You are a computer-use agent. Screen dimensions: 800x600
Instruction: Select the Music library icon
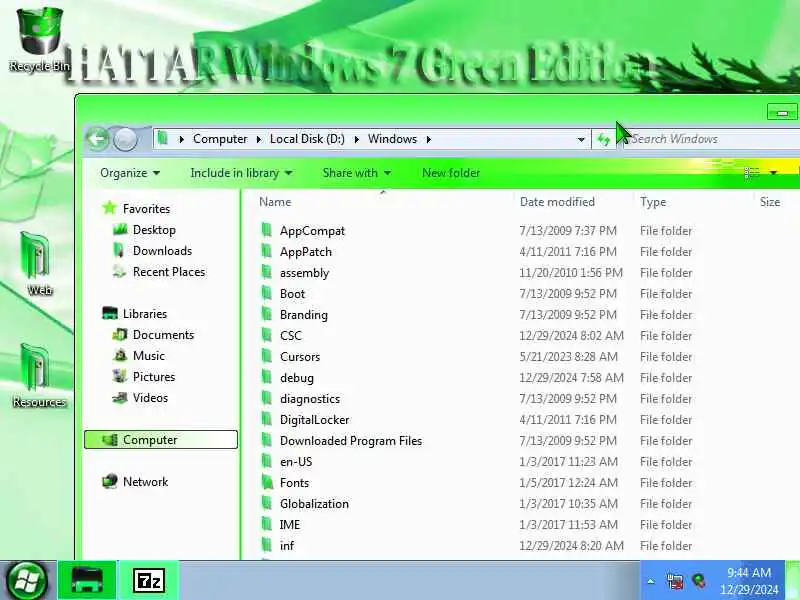pos(120,356)
